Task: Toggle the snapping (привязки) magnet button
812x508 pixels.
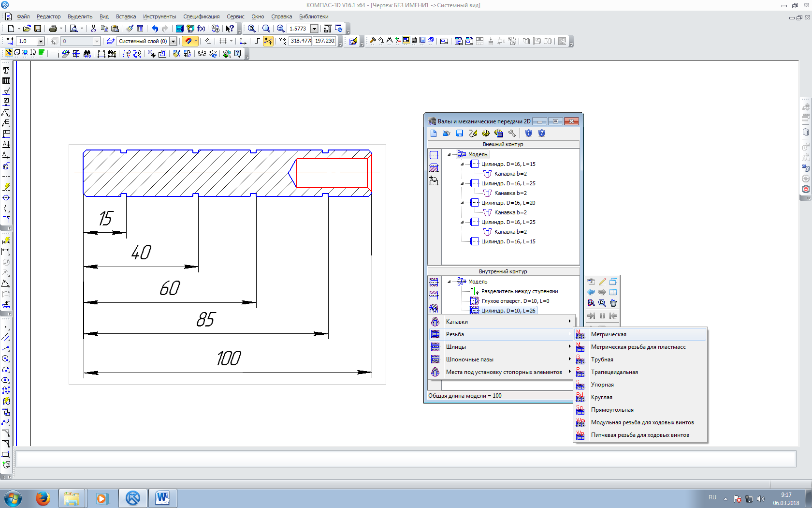Action: point(188,41)
